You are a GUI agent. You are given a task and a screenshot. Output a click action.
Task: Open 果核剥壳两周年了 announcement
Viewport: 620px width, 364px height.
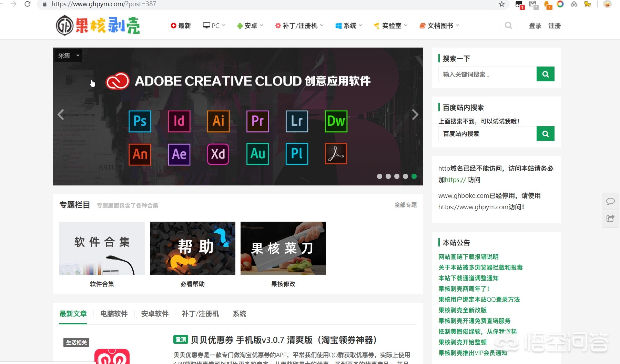[x=464, y=289]
